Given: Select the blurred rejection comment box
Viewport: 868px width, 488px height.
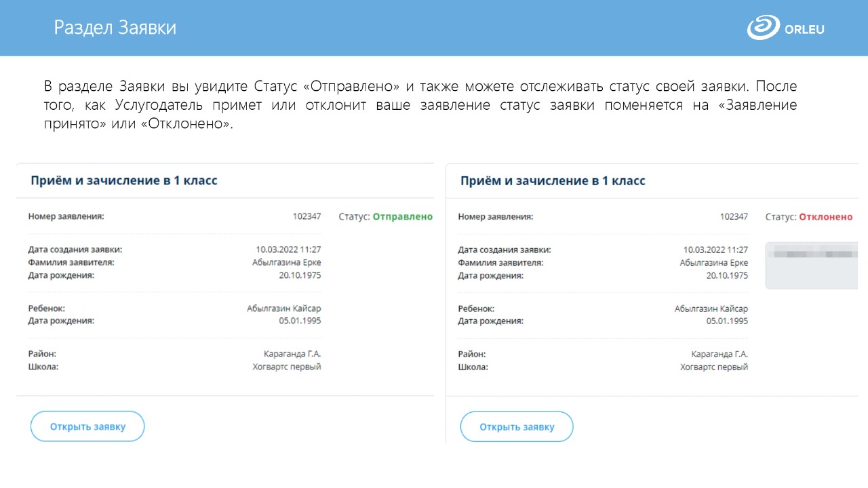Looking at the screenshot, I should point(811,265).
